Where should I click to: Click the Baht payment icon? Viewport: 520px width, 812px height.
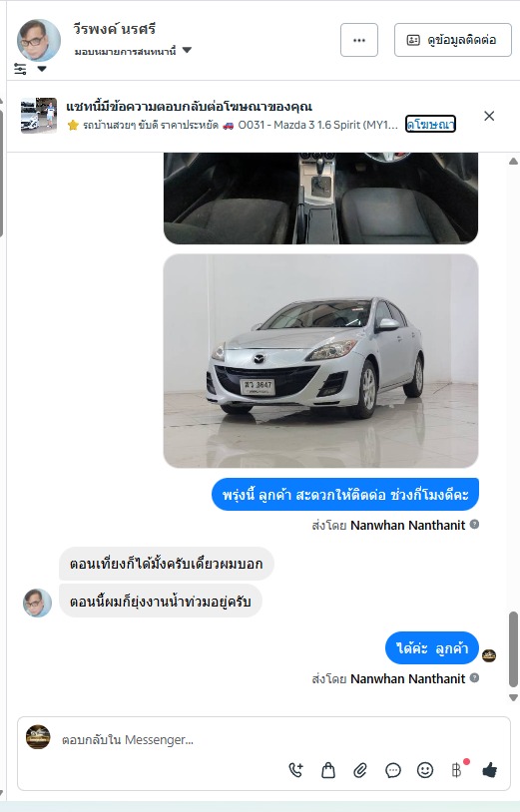point(456,770)
